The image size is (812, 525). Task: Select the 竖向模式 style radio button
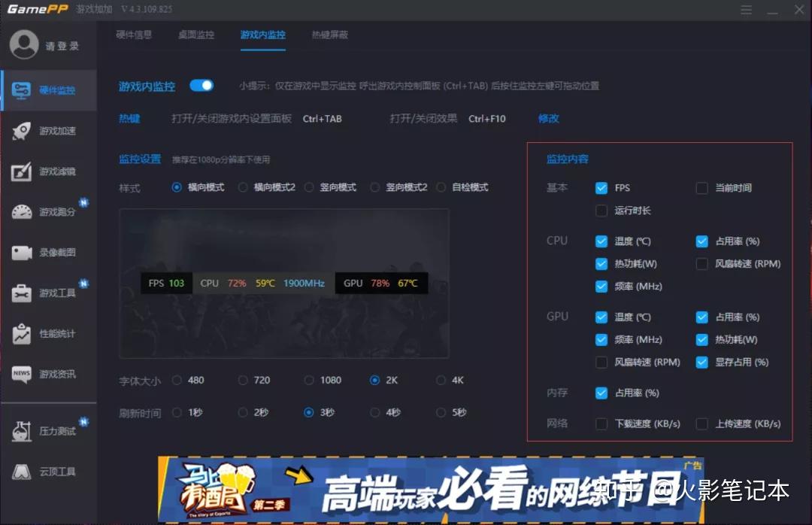(x=309, y=187)
